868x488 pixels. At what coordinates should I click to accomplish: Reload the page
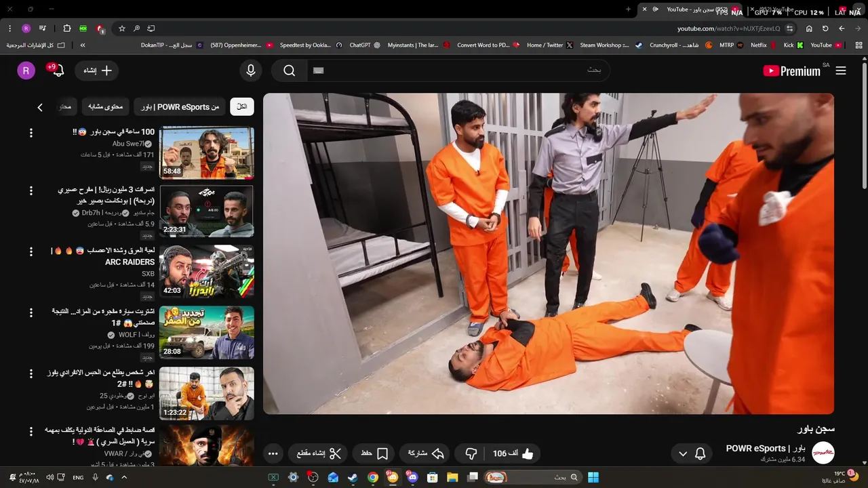pyautogui.click(x=825, y=28)
